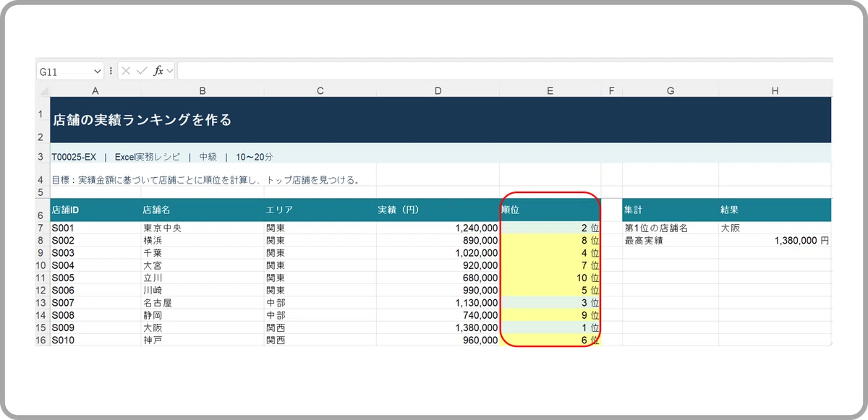The image size is (868, 420).
Task: Select the 1,380,000 円 result cell
Action: [775, 240]
